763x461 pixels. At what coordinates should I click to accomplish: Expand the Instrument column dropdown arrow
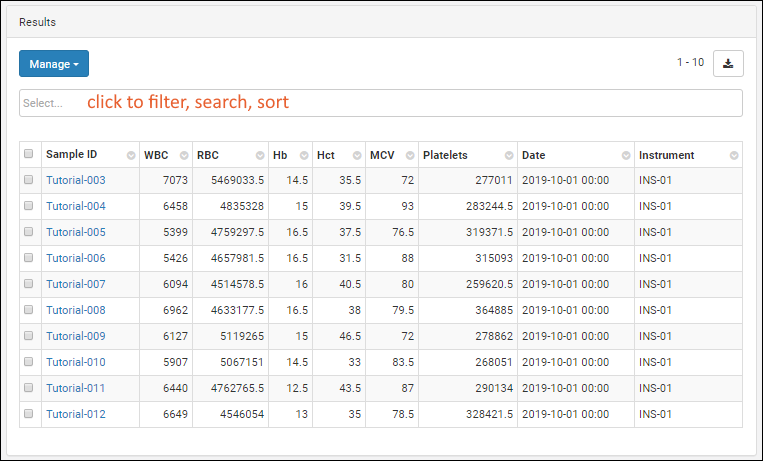coord(733,156)
